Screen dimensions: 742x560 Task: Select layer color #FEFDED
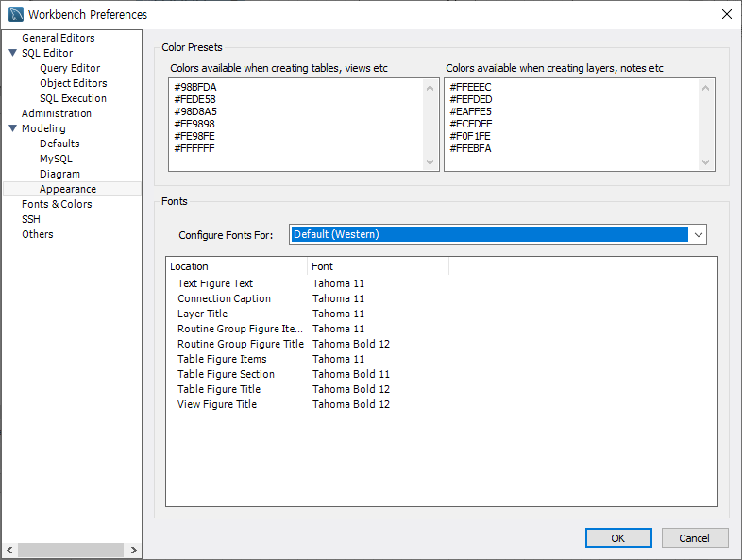click(x=471, y=100)
